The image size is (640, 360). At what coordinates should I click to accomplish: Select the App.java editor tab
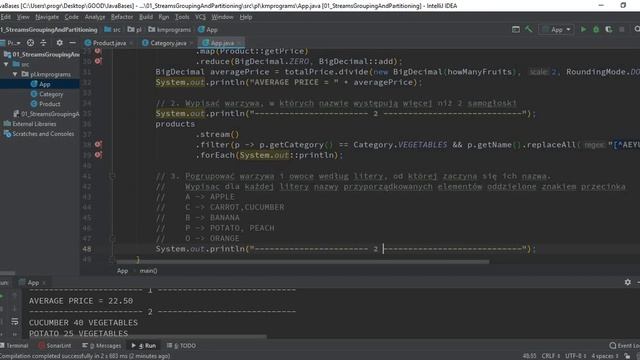pos(222,43)
